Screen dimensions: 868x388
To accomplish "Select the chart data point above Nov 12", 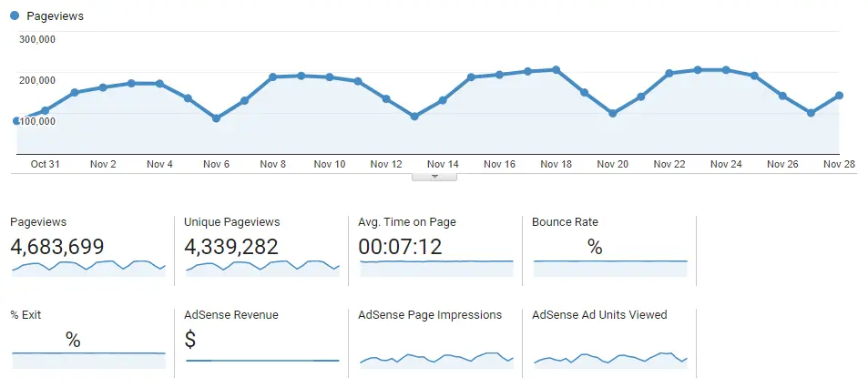I will tap(386, 99).
